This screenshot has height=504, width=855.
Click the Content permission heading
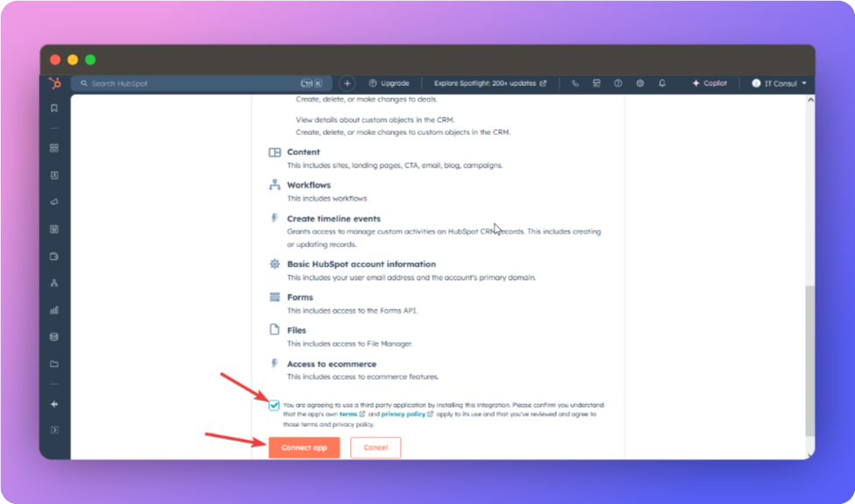point(303,152)
